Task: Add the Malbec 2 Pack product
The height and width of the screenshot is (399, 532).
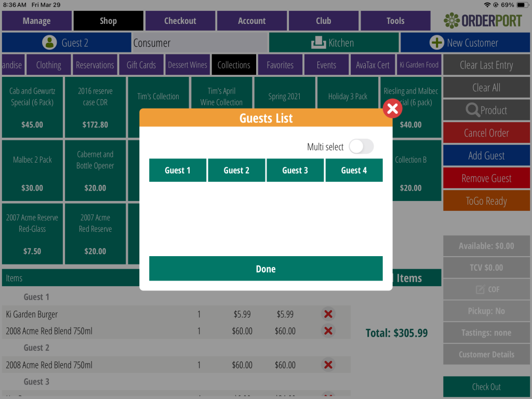Action: (x=32, y=170)
